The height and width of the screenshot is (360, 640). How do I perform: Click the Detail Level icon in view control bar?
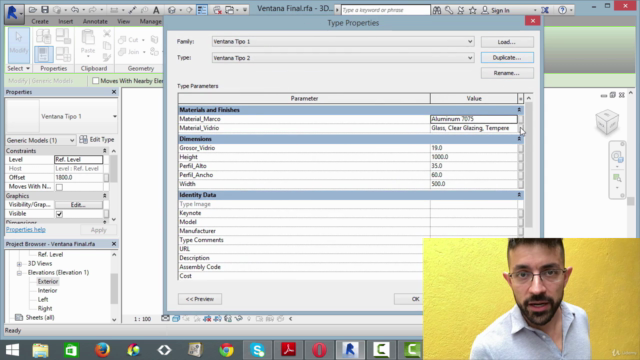(165, 318)
